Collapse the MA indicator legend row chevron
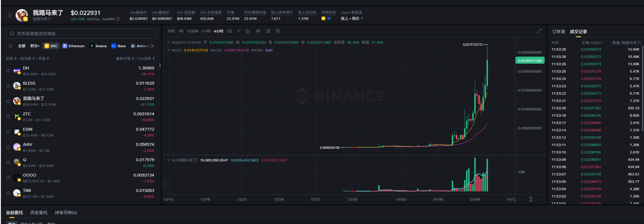This screenshot has width=644, height=224. (x=168, y=50)
